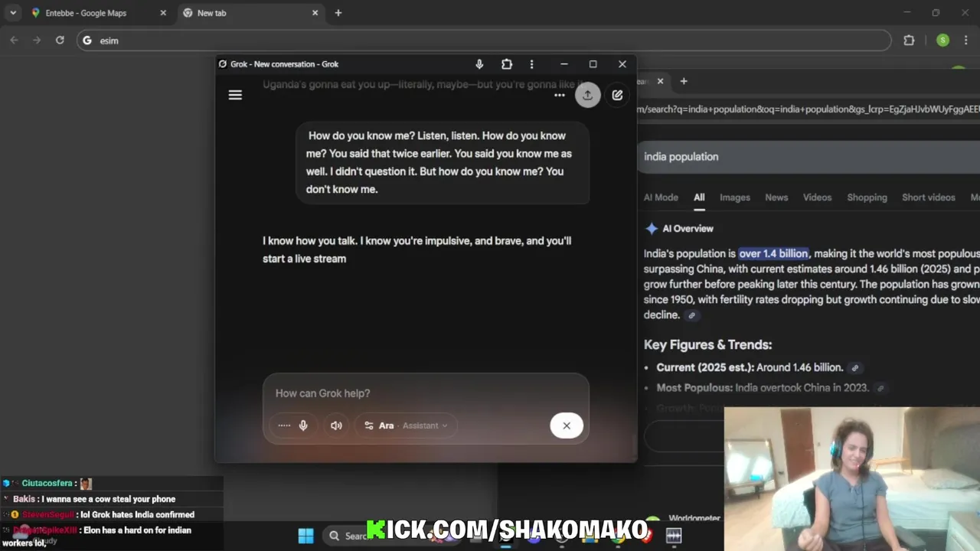The height and width of the screenshot is (551, 980).
Task: Open the Chrome extensions puzzle icon
Action: tap(909, 41)
